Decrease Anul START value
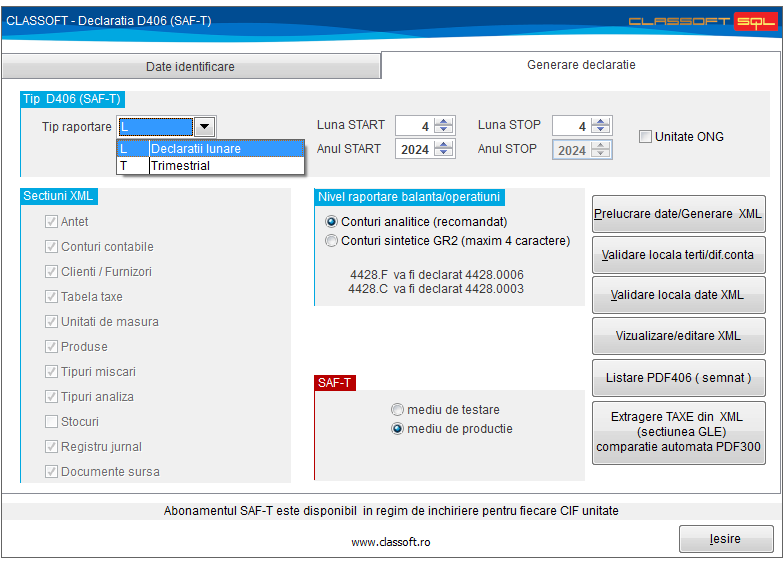This screenshot has height=564, width=784. [444, 153]
